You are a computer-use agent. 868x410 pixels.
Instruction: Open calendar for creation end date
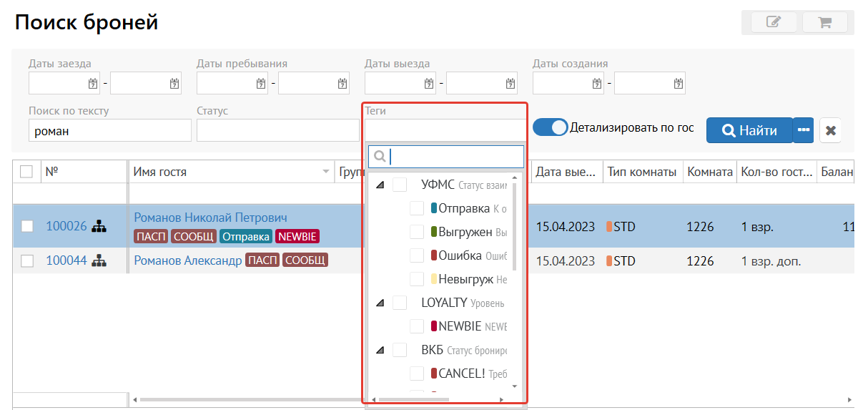click(679, 84)
